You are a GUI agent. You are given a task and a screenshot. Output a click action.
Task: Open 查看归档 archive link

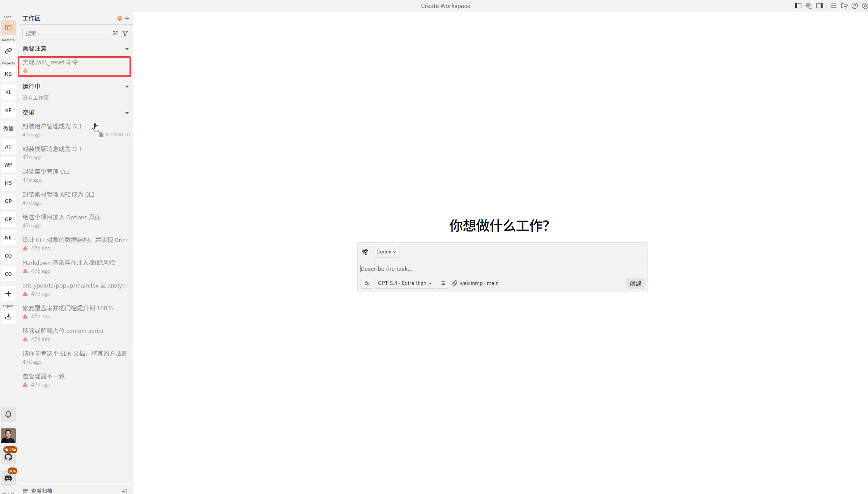pos(42,491)
